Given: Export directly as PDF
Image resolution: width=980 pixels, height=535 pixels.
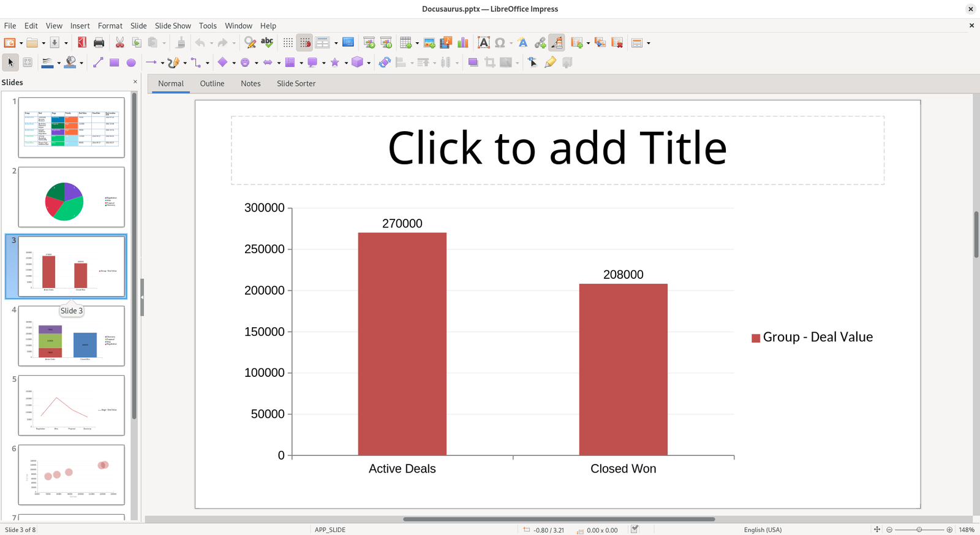Looking at the screenshot, I should click(82, 42).
